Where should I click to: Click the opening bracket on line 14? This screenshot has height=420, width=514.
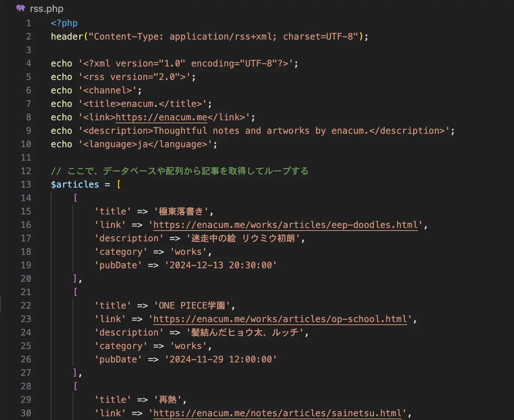click(x=75, y=198)
